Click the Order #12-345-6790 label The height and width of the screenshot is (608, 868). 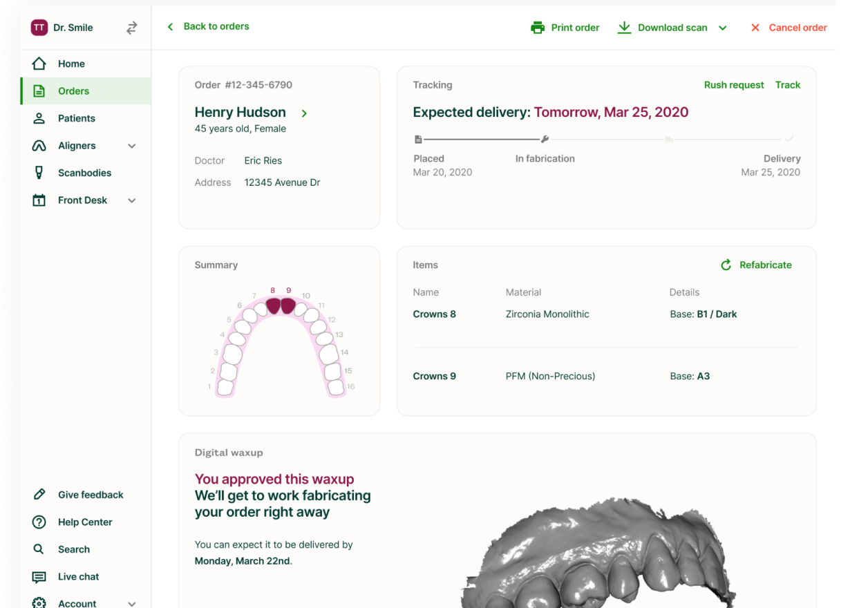pos(243,85)
